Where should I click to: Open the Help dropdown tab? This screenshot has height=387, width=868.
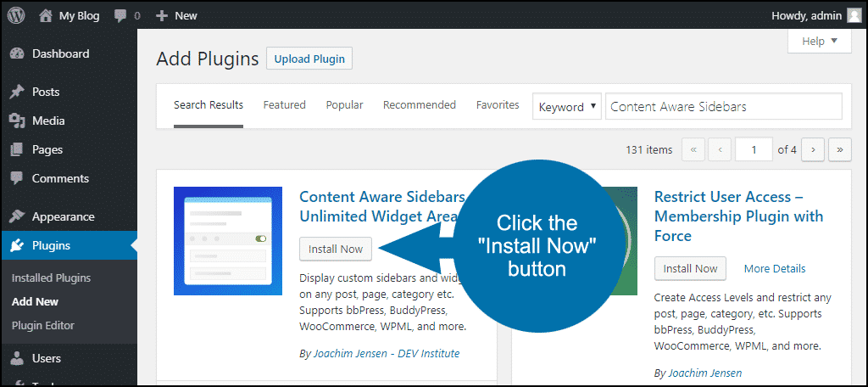820,41
